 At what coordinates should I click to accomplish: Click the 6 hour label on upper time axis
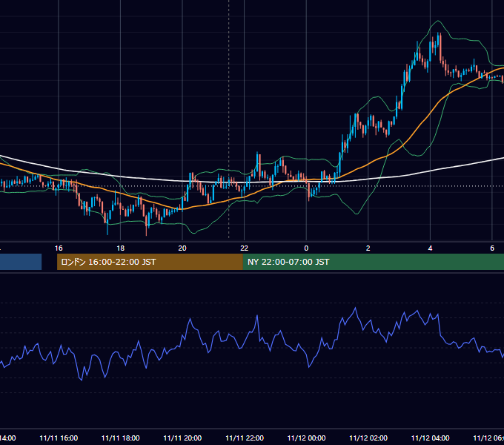tap(492, 248)
